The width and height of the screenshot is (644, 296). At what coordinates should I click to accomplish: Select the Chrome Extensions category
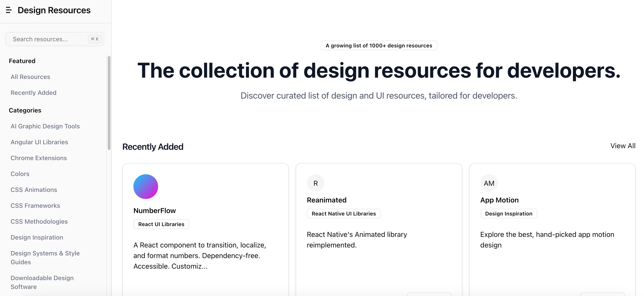pyautogui.click(x=39, y=158)
